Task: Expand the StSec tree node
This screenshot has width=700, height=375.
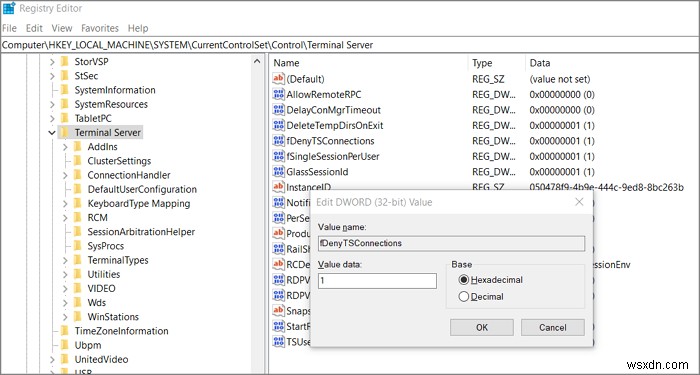Action: click(x=52, y=76)
